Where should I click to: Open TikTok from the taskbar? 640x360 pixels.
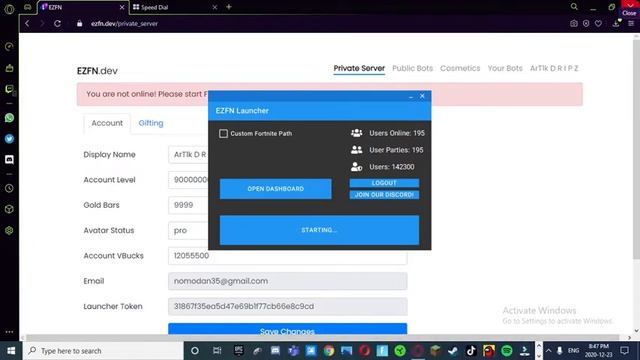[x=471, y=351]
